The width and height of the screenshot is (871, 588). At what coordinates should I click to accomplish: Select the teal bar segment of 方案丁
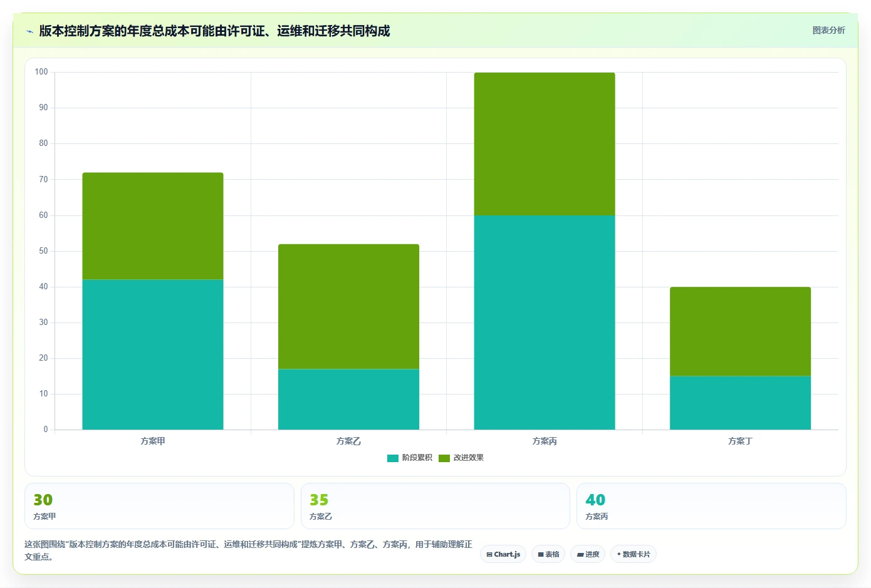tap(740, 403)
